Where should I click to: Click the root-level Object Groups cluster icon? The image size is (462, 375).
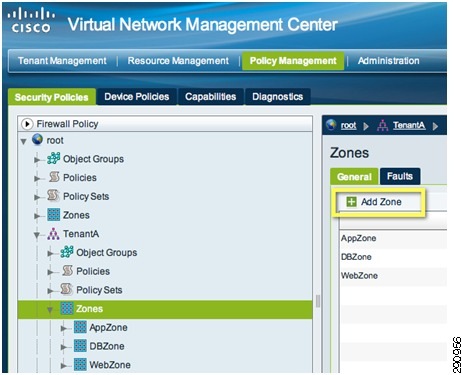[x=54, y=158]
